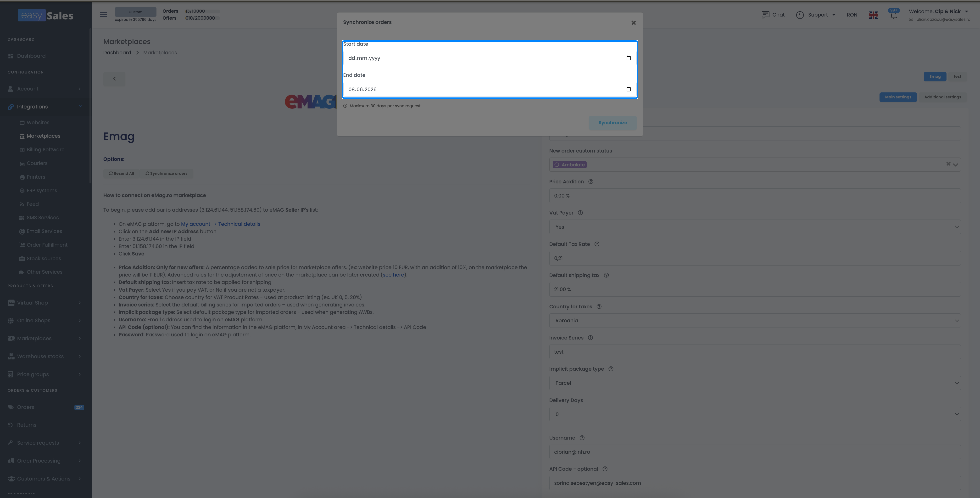
Task: Clear the Ambalate custom status selection
Action: pyautogui.click(x=948, y=164)
